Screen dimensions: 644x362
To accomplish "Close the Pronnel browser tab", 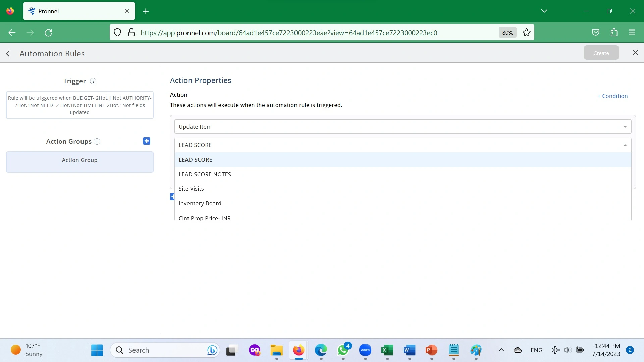I will [x=127, y=11].
